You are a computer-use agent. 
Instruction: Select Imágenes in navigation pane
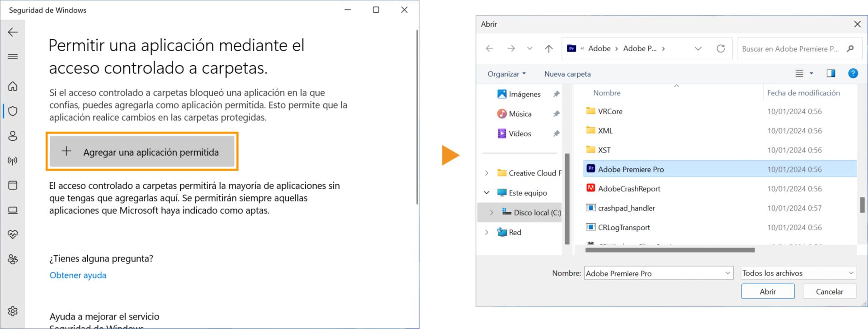[x=524, y=94]
